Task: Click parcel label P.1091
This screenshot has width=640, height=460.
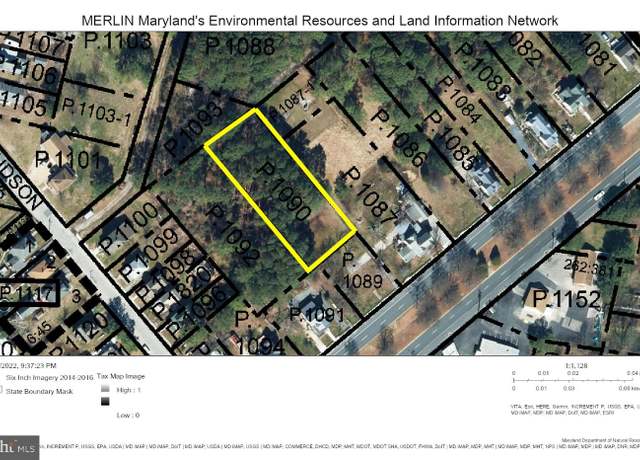Action: coord(317,314)
